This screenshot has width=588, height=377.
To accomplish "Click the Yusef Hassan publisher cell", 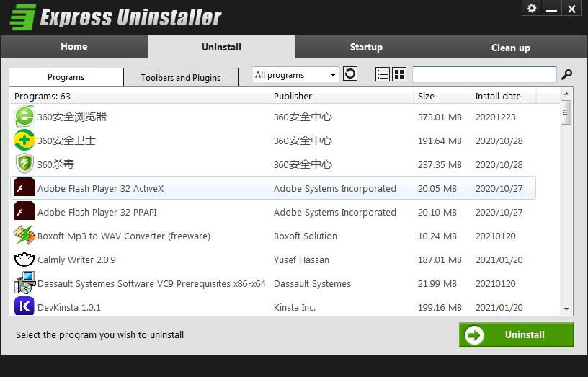I will (x=301, y=260).
